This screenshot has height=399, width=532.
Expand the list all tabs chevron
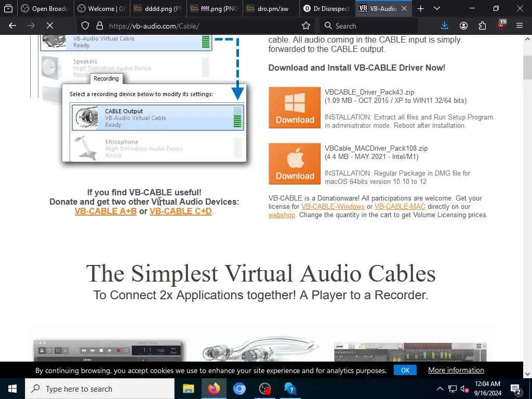pyautogui.click(x=437, y=9)
